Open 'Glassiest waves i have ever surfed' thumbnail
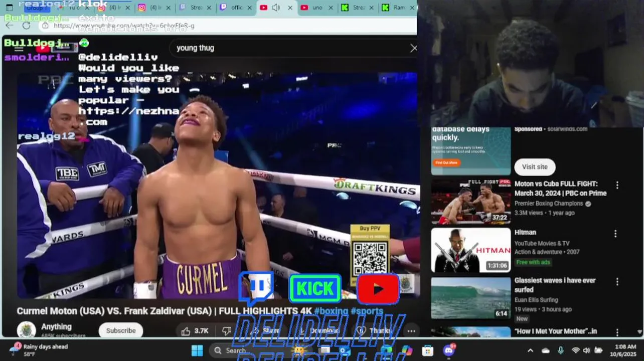 click(471, 298)
